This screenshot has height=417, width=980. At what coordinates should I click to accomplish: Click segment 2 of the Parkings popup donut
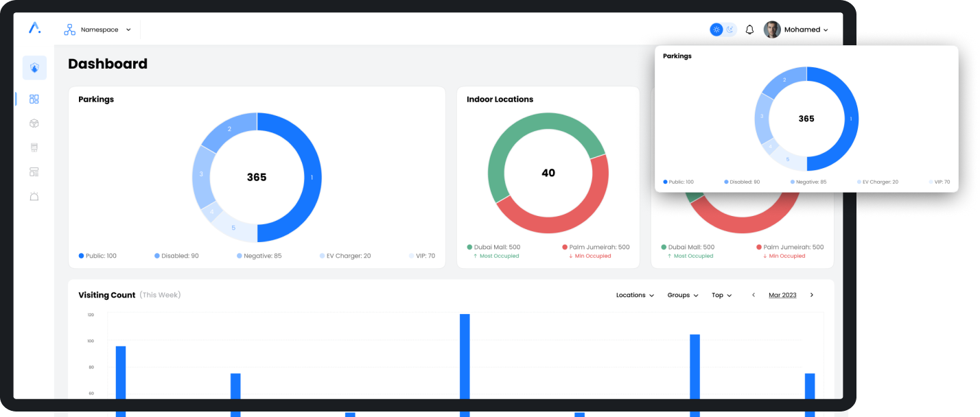[x=784, y=80]
